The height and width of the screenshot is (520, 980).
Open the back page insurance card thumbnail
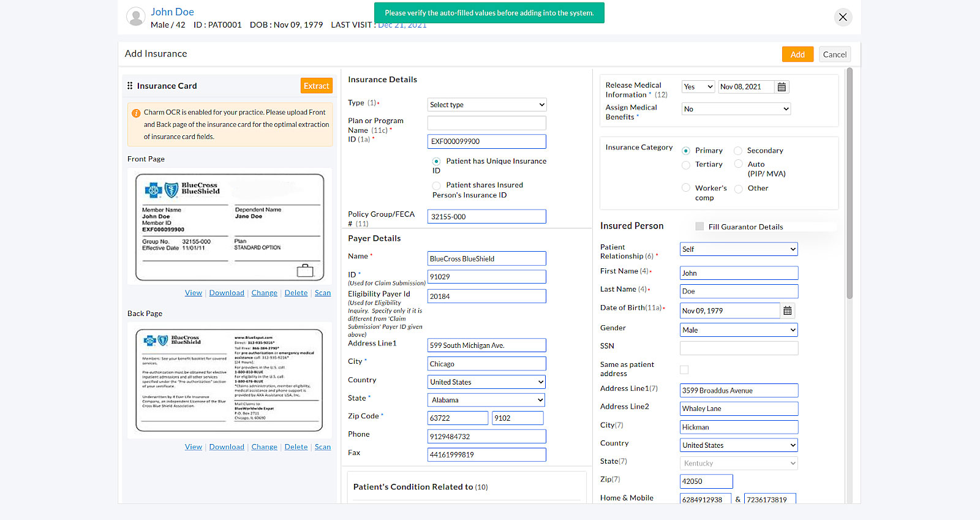(230, 380)
